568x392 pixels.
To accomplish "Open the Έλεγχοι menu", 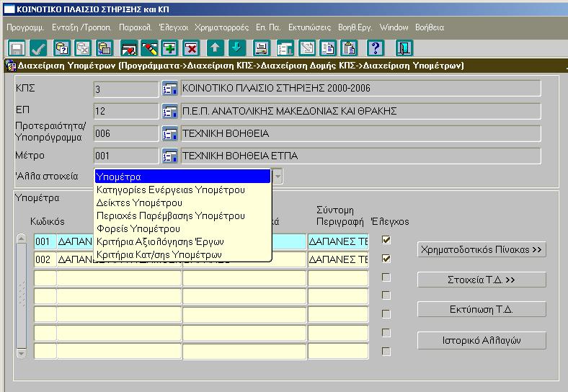I will [174, 27].
